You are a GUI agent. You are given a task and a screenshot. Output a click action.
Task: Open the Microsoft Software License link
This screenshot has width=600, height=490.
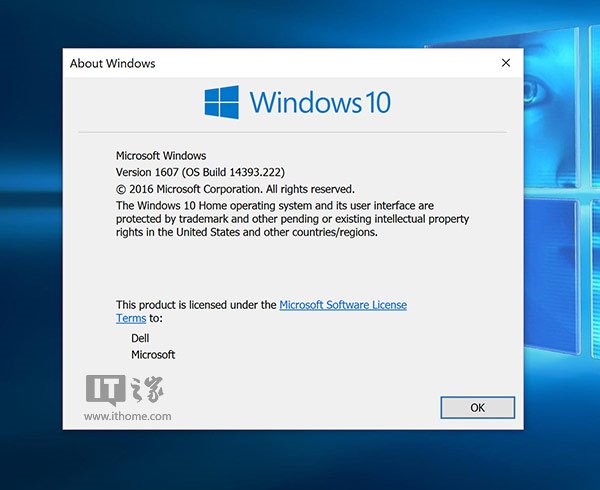coord(343,305)
